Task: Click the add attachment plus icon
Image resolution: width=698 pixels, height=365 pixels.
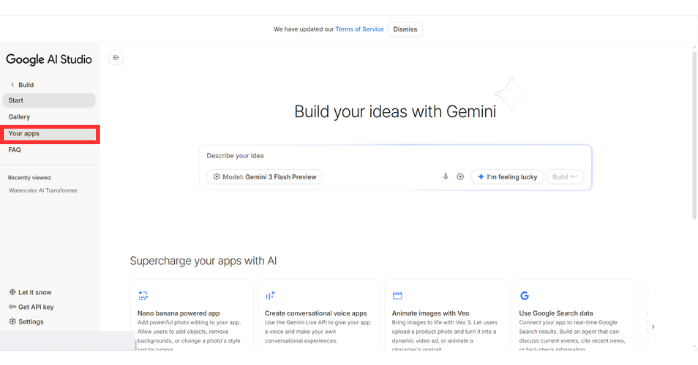Action: click(x=460, y=176)
